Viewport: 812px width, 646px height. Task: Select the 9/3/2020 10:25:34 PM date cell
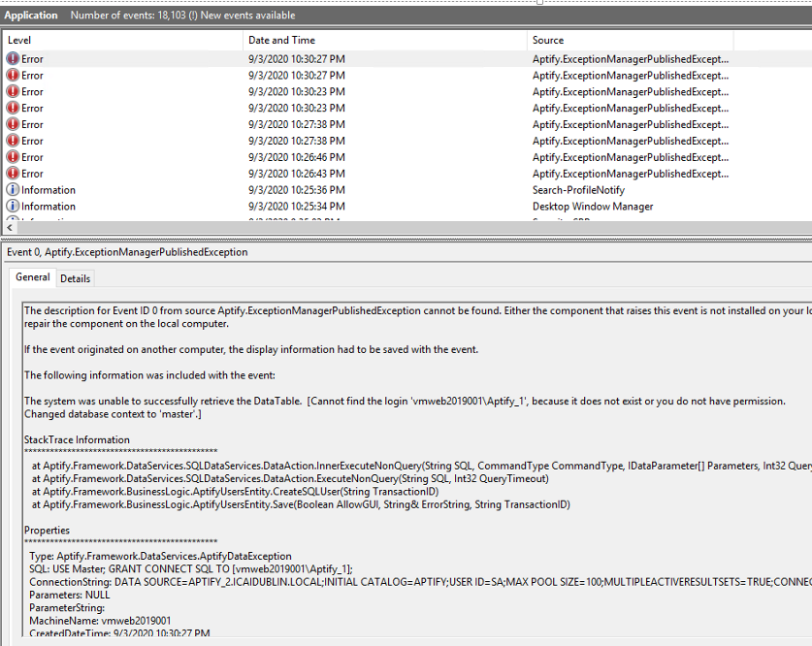tap(297, 206)
